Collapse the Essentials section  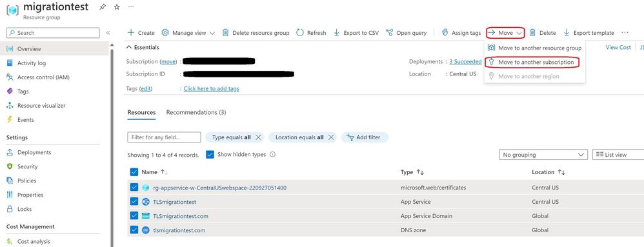tap(143, 48)
